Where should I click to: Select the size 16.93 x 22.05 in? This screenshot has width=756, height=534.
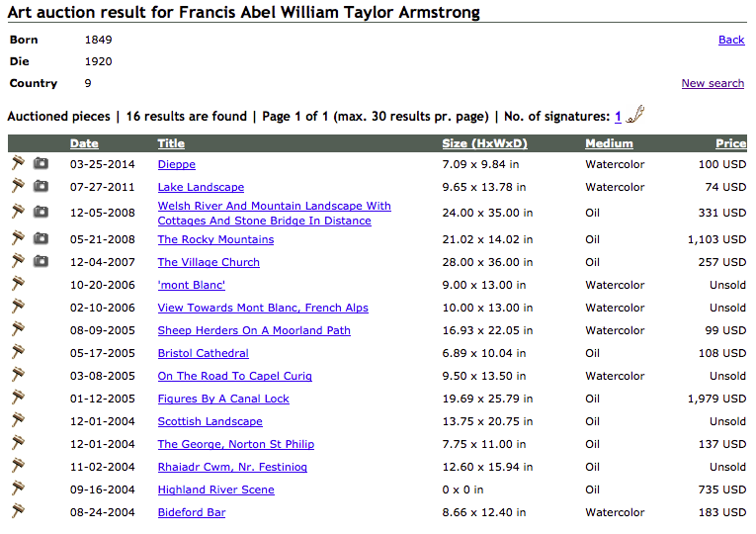click(x=487, y=330)
